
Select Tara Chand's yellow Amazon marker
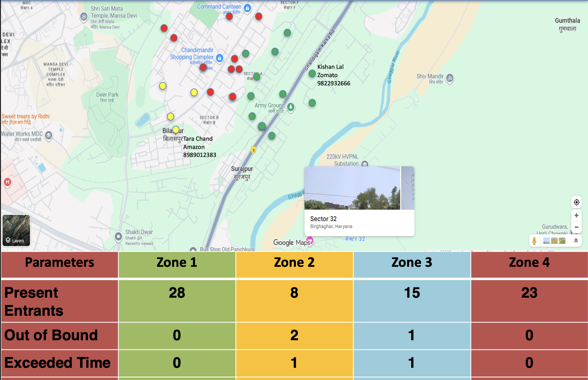click(x=176, y=129)
